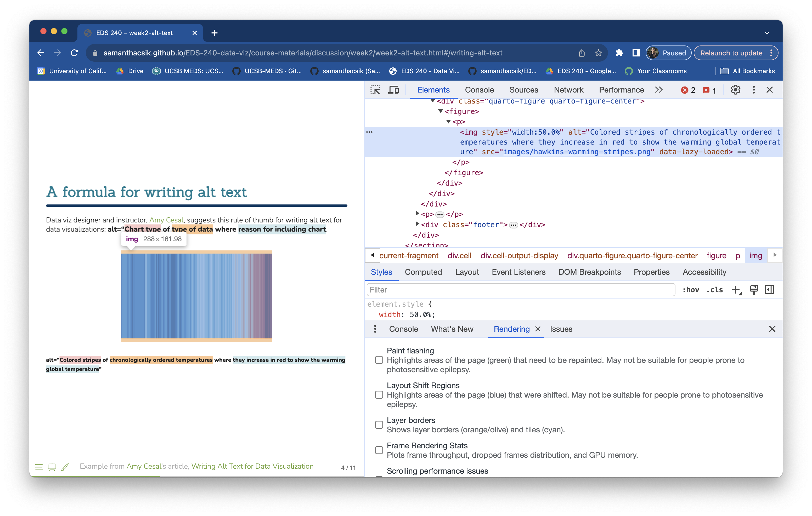The height and width of the screenshot is (516, 812).
Task: Click the new style rule plus icon
Action: pyautogui.click(x=735, y=290)
